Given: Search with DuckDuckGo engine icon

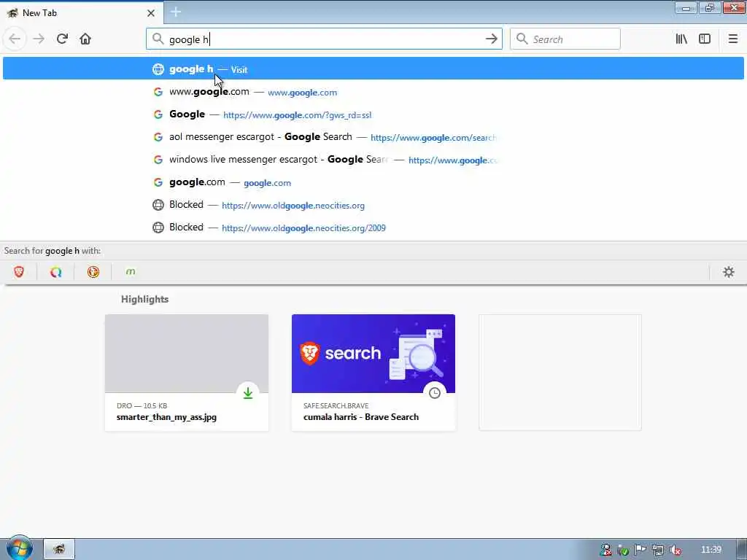Looking at the screenshot, I should (x=93, y=272).
